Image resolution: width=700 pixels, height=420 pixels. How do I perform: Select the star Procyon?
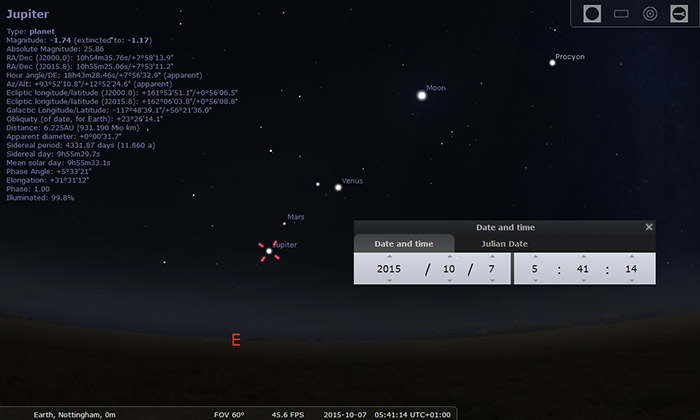552,62
